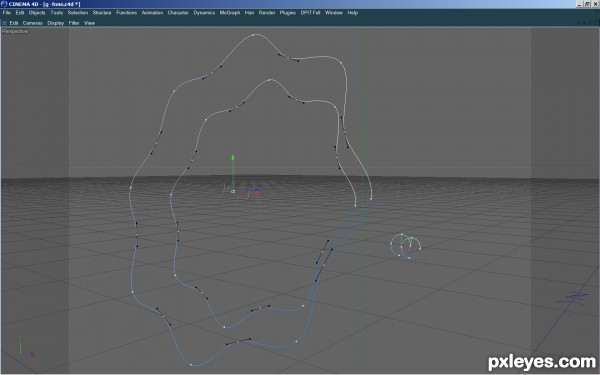Viewport: 600px width, 375px height.
Task: Open the Selection menu
Action: pos(78,13)
